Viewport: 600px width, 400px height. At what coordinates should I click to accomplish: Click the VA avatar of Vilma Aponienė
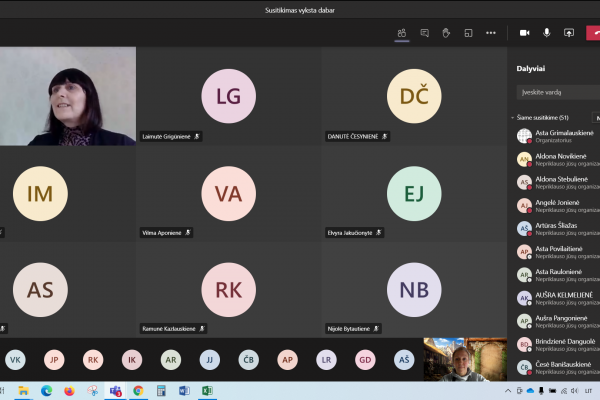228,193
